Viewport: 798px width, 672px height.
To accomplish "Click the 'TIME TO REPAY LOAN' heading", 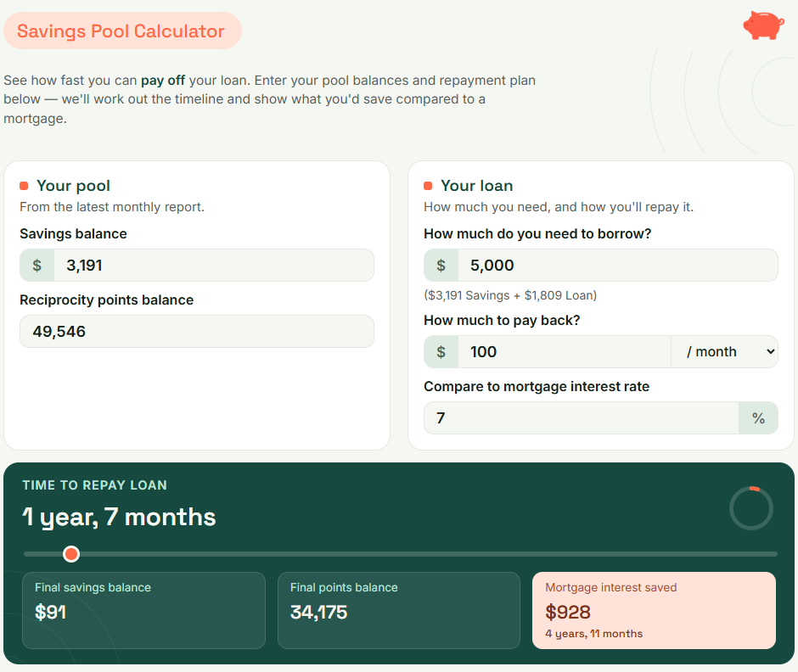I will click(x=95, y=485).
